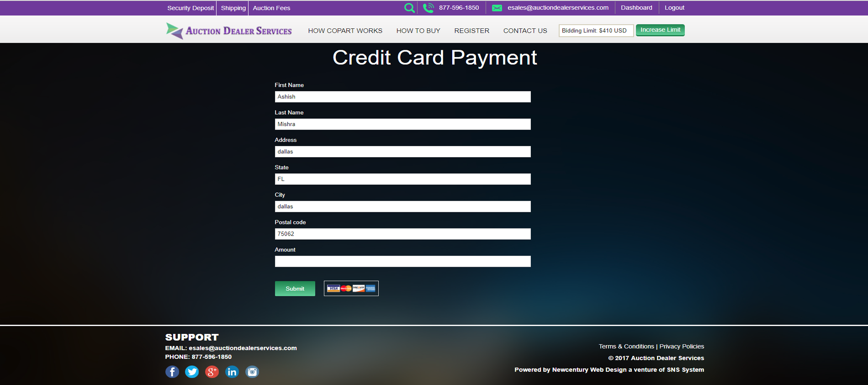Click the Credit Card Payment heading
The image size is (868, 385).
pos(434,58)
